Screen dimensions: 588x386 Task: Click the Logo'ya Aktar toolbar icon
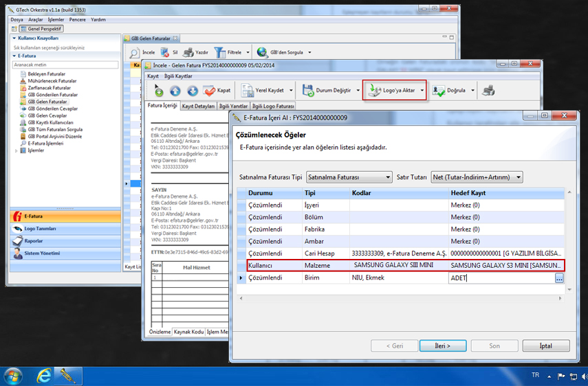pos(374,91)
